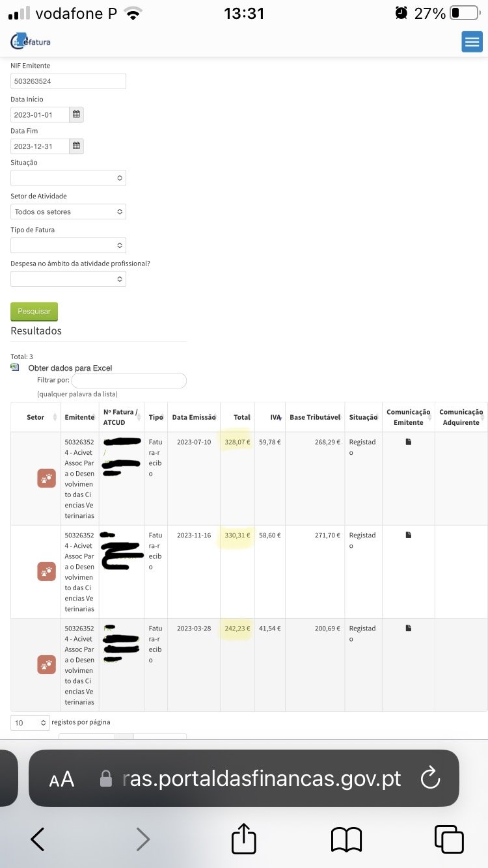Reload page using the refresh icon

[430, 778]
